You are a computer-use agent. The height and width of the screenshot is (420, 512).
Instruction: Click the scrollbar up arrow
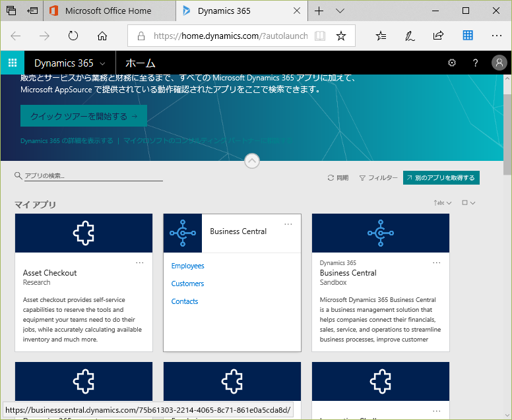pos(507,78)
